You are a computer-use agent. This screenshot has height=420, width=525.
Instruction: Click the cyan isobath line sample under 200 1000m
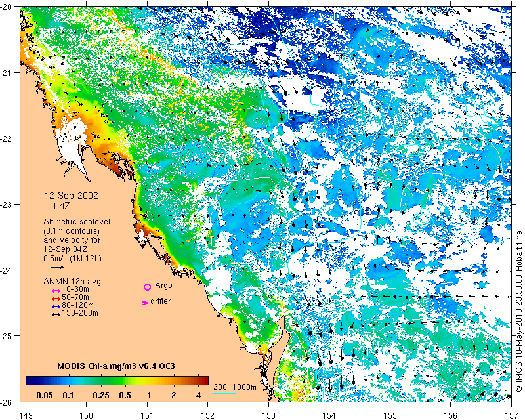point(224,393)
